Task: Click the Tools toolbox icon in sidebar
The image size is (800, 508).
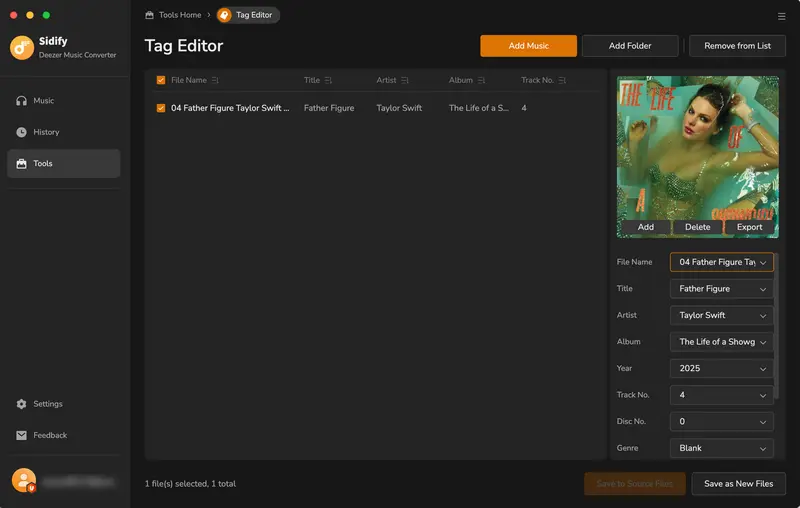Action: 21,164
